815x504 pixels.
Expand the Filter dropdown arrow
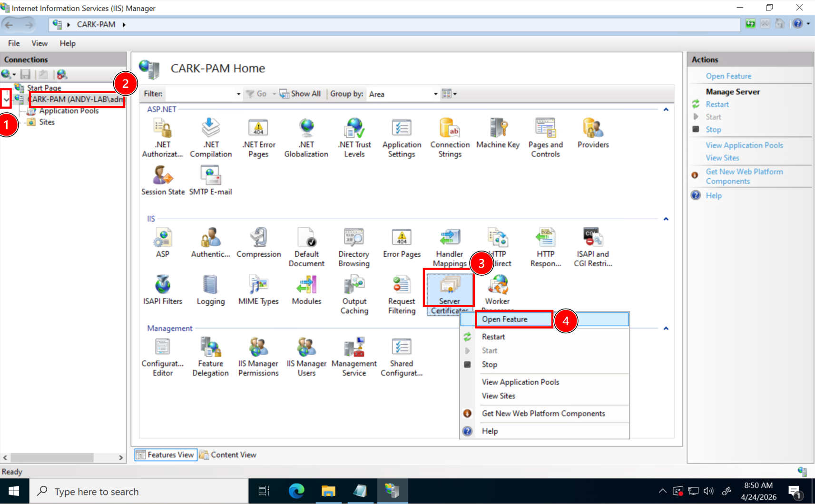pos(238,94)
